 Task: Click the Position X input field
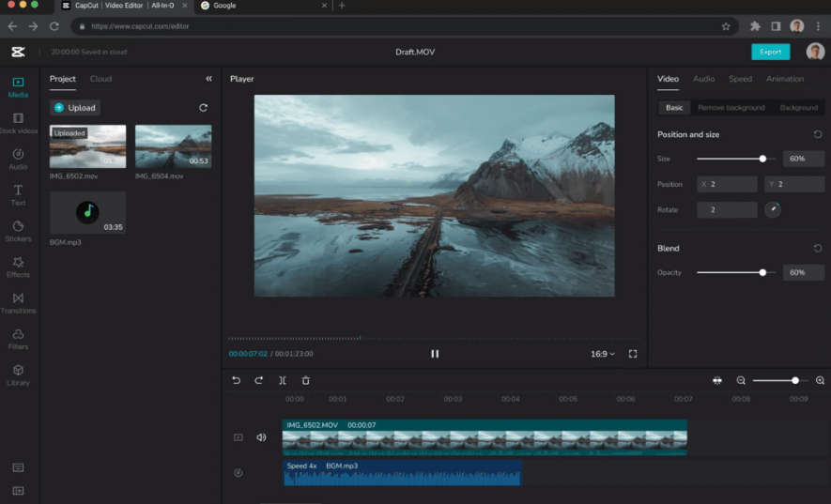click(727, 184)
